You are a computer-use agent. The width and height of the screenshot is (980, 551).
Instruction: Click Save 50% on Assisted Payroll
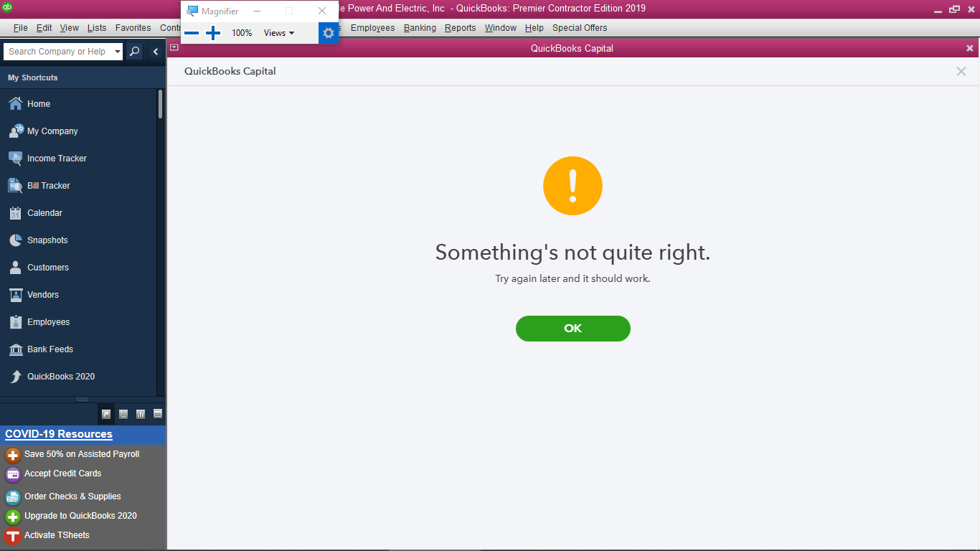(x=72, y=454)
